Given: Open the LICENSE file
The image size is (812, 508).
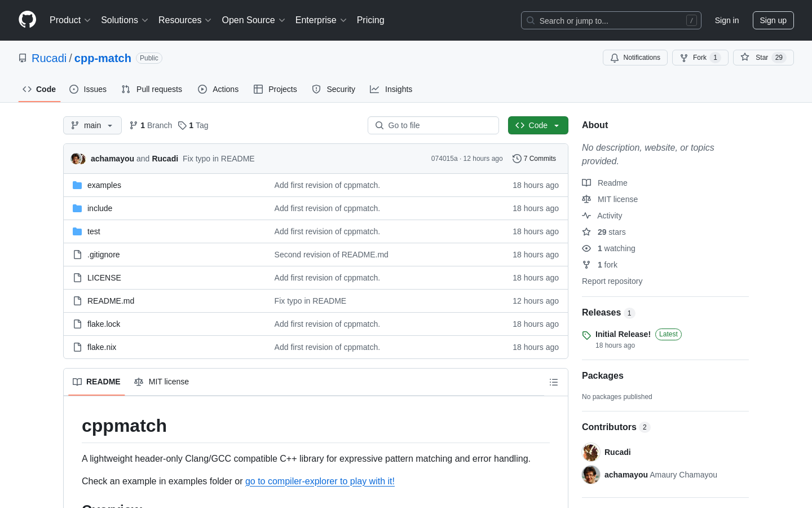Looking at the screenshot, I should (104, 278).
